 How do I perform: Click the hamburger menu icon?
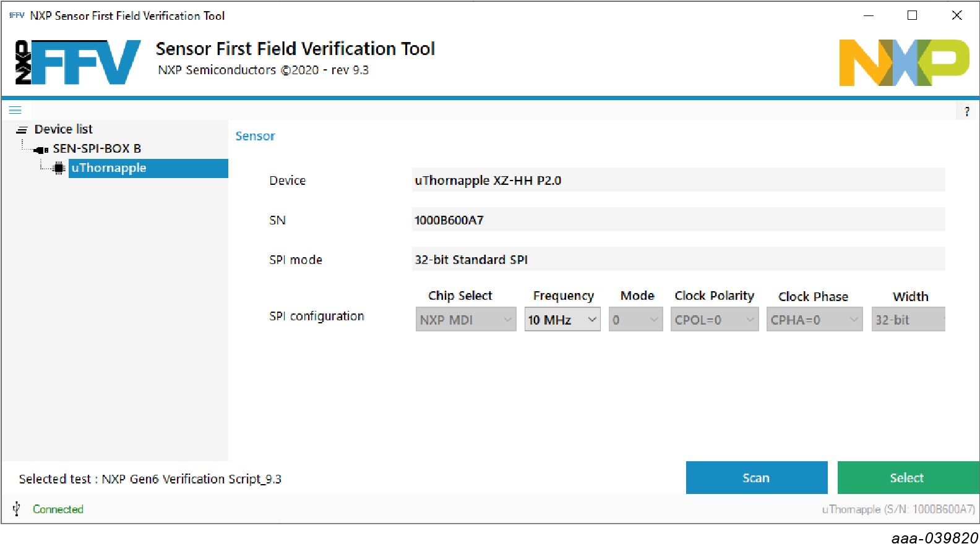click(15, 110)
